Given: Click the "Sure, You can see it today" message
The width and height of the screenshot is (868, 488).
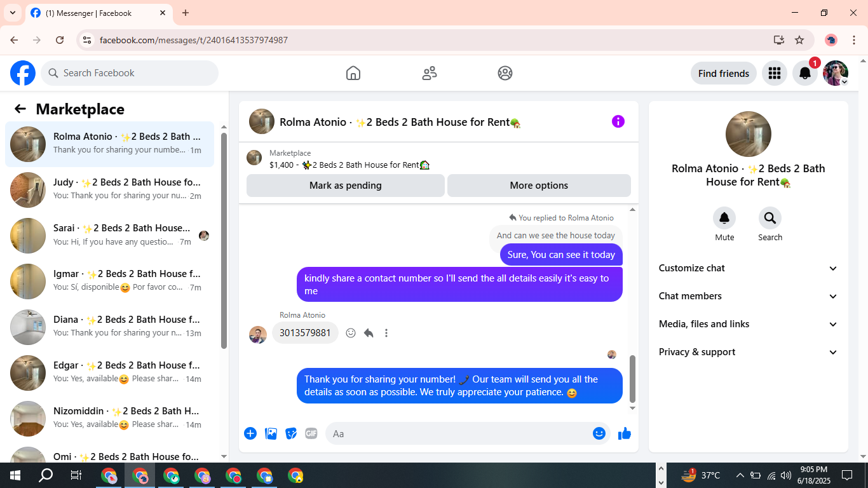Looking at the screenshot, I should (561, 255).
